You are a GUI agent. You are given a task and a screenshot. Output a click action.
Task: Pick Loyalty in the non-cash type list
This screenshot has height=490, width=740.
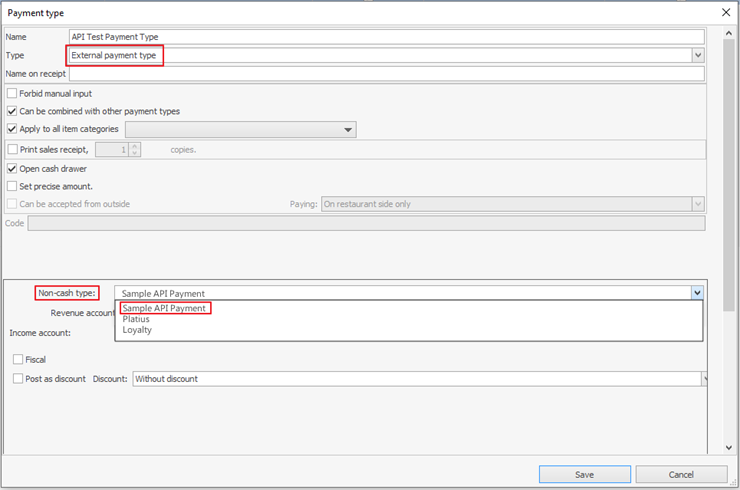(x=137, y=330)
